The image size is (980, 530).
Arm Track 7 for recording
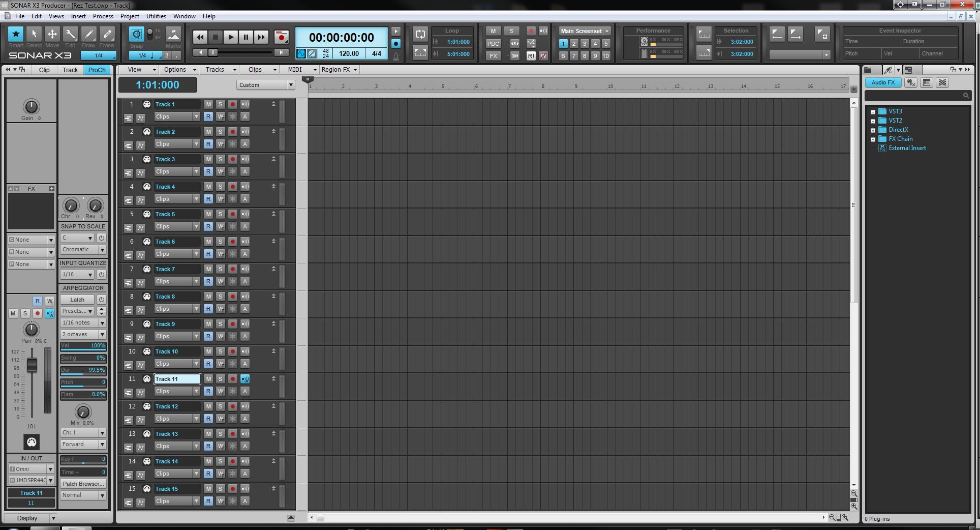click(232, 269)
